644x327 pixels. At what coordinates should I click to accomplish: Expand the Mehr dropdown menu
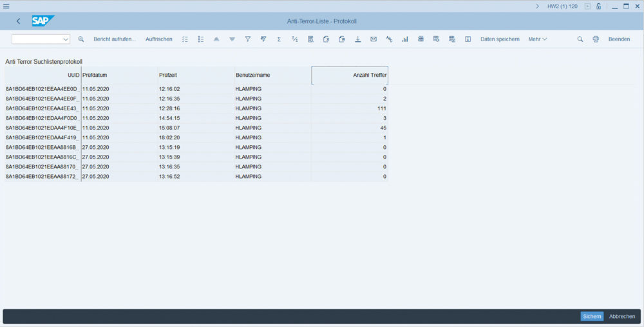pyautogui.click(x=538, y=39)
